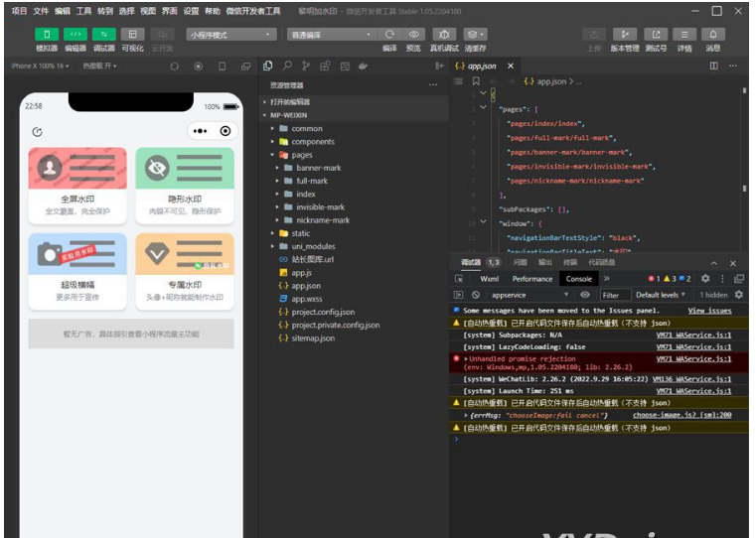The height and width of the screenshot is (538, 756).
Task: Open the 消息 notification bell
Action: [712, 34]
